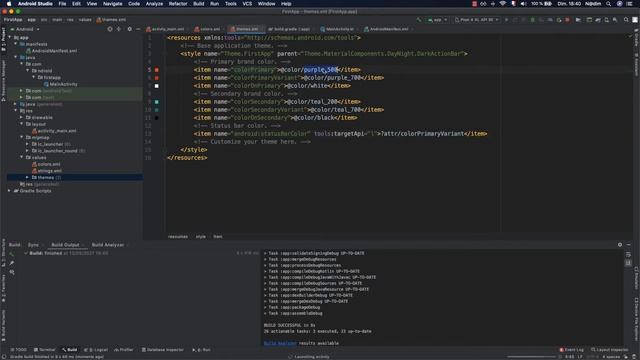640x360 pixels.
Task: Open the Profiler tool window
Action: click(124, 350)
